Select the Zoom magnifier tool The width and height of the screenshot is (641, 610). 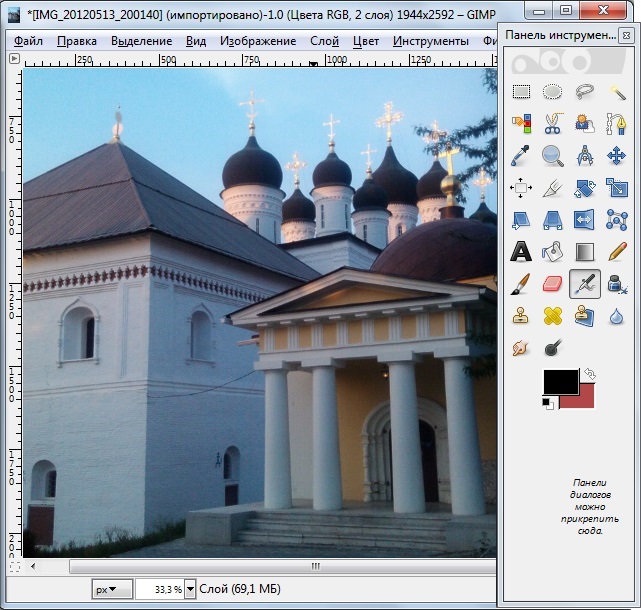[552, 156]
